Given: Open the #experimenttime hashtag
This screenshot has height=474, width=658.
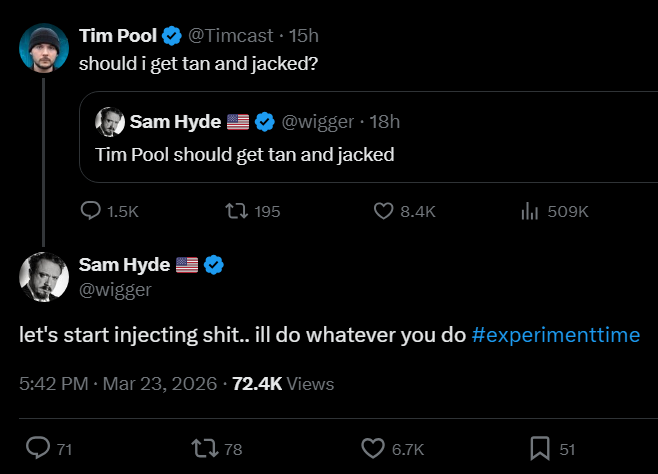Looking at the screenshot, I should point(555,335).
